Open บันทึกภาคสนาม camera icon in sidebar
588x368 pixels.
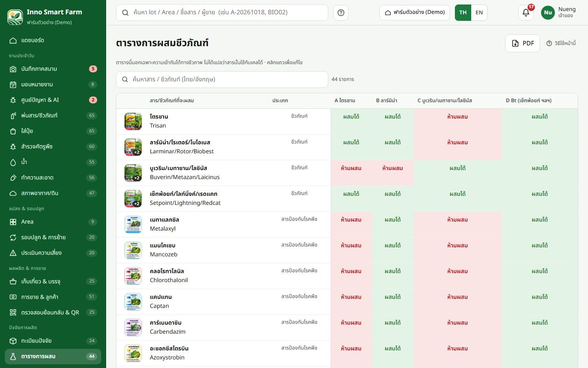pos(13,69)
